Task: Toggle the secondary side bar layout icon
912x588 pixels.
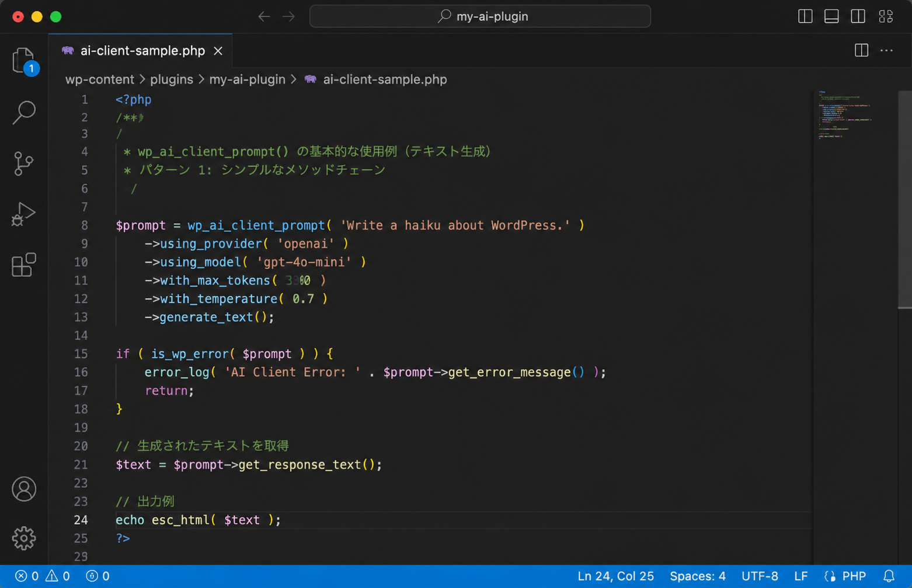Action: (x=858, y=16)
